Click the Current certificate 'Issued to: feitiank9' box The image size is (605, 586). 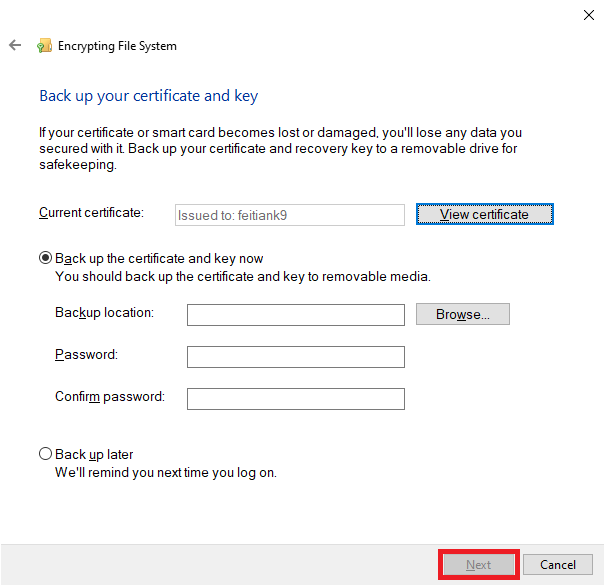(290, 215)
